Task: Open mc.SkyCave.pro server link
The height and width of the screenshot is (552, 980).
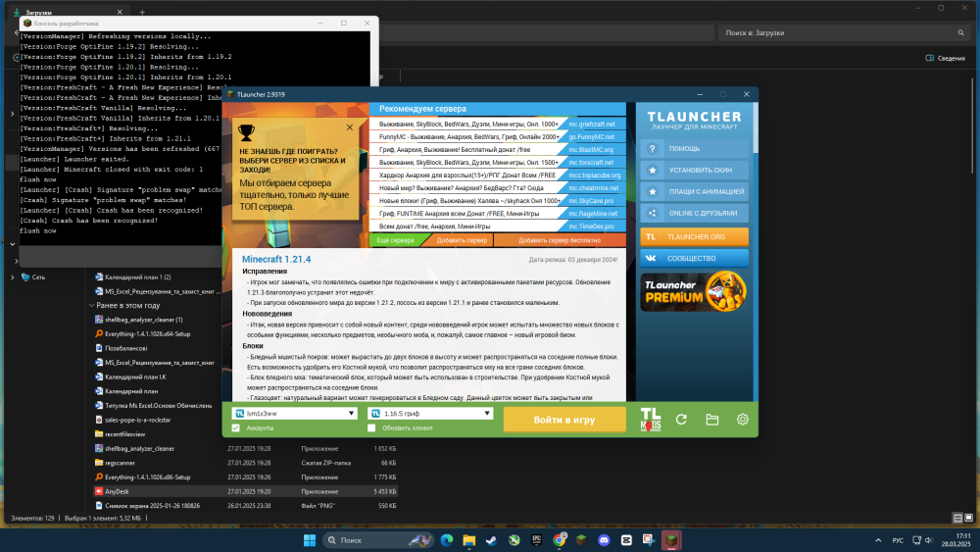Action: coord(592,201)
